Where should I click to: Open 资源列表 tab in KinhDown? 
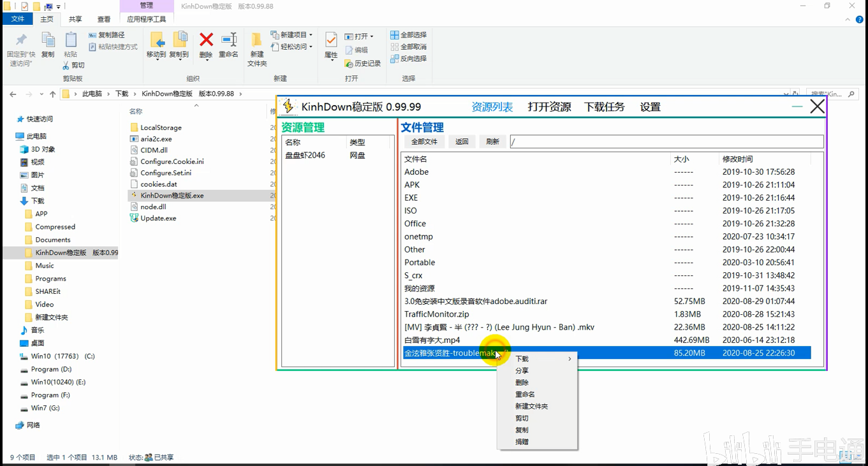(x=492, y=107)
